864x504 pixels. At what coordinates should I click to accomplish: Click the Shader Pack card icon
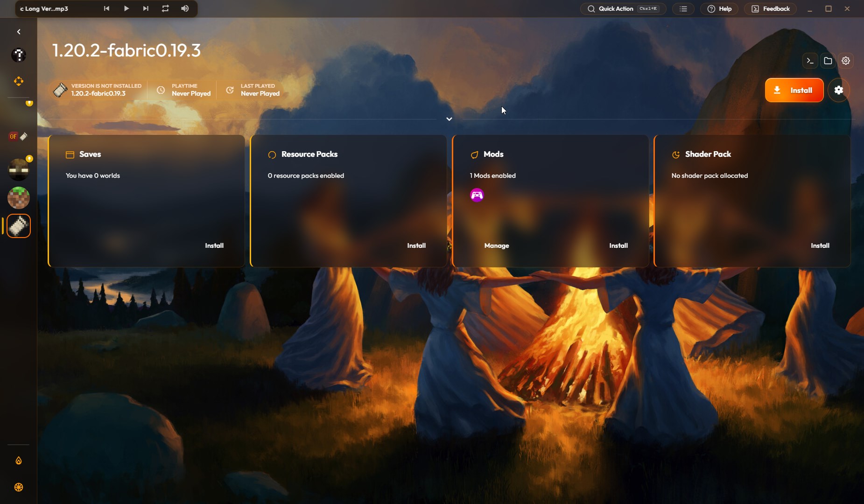pyautogui.click(x=676, y=154)
